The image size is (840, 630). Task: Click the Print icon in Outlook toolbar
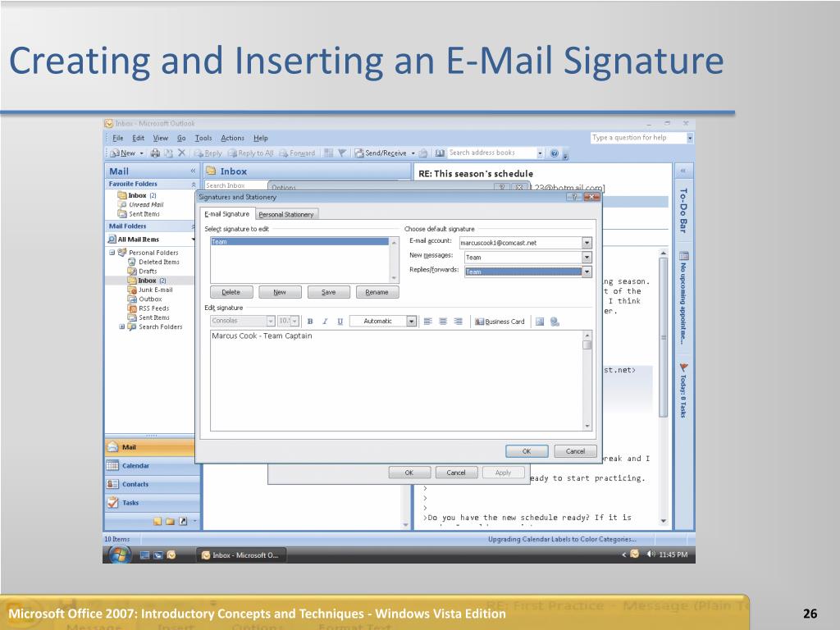[x=155, y=153]
